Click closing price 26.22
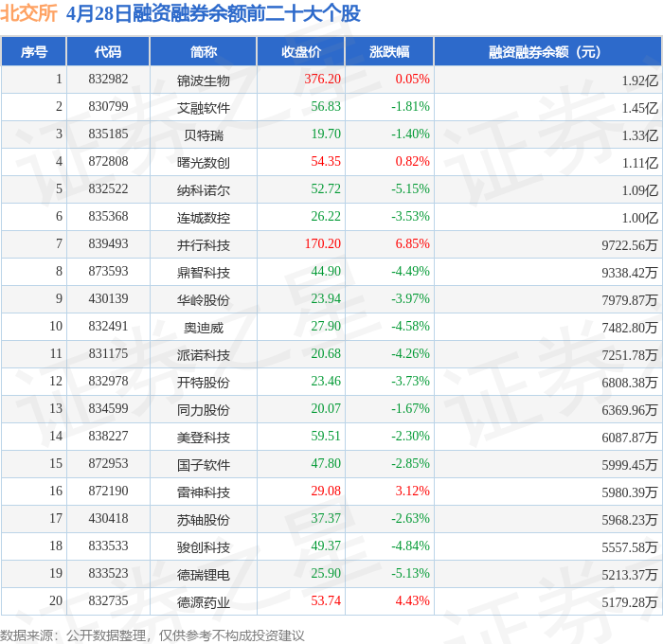 tap(326, 217)
